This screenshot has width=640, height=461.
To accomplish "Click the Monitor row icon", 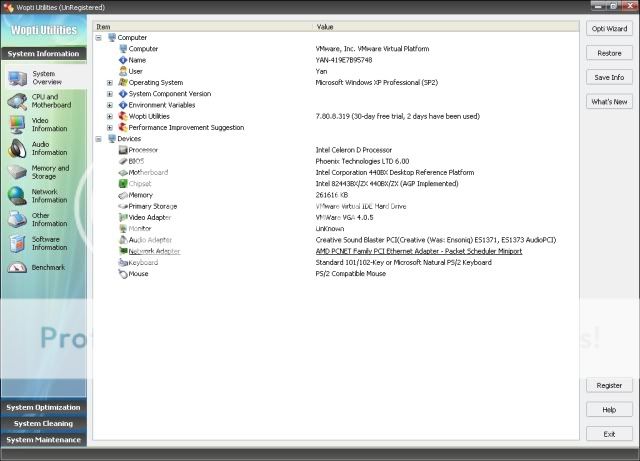I will pos(123,229).
